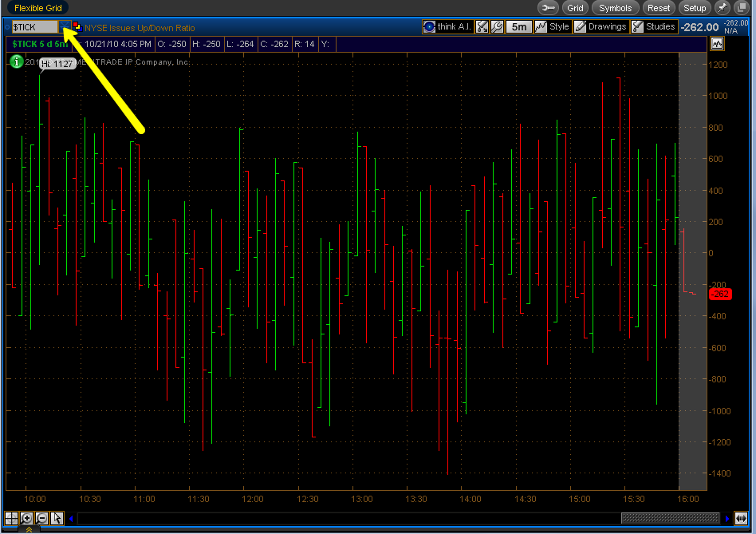Click the 12:00 time axis label
Screen dimensions: 756x534
point(253,499)
